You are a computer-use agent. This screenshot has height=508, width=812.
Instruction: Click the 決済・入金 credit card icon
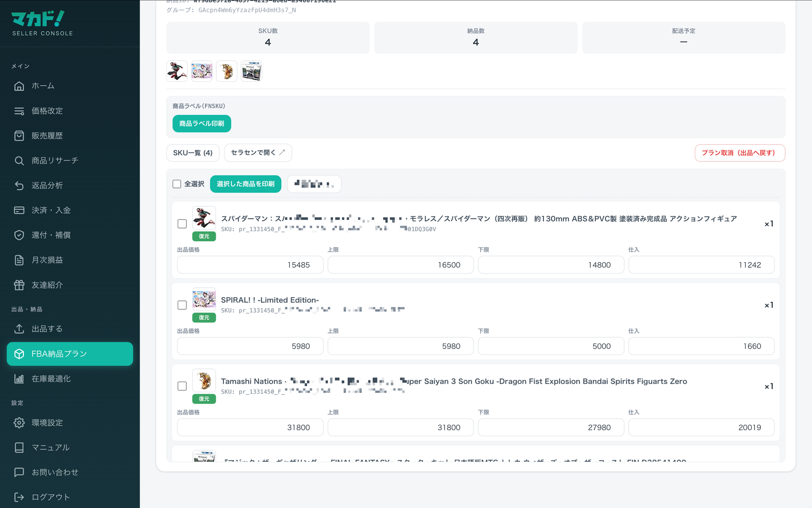pyautogui.click(x=19, y=210)
